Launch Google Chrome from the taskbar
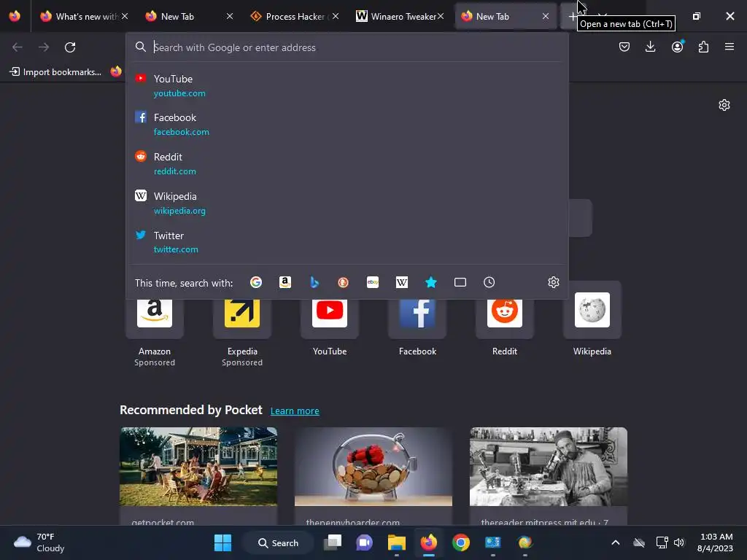Screen dimensions: 747x560 coord(461,542)
